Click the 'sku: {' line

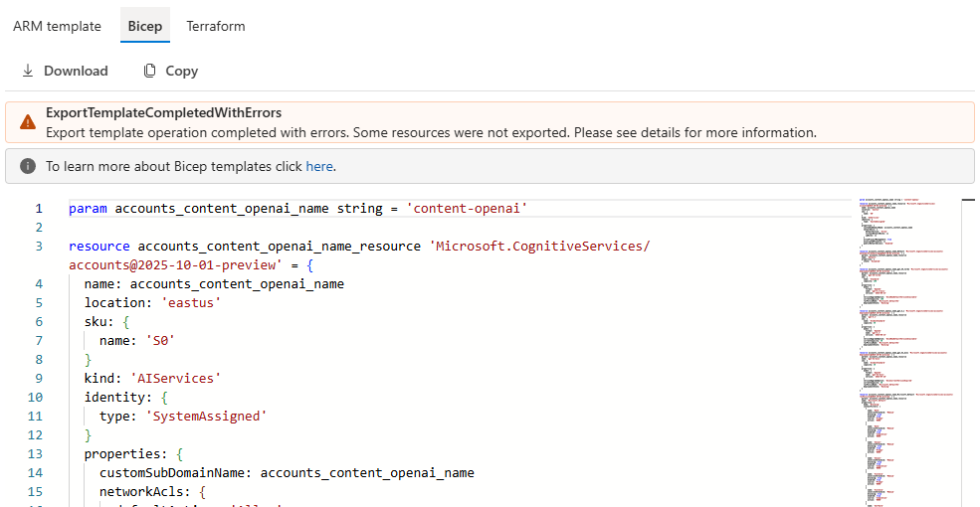click(106, 321)
